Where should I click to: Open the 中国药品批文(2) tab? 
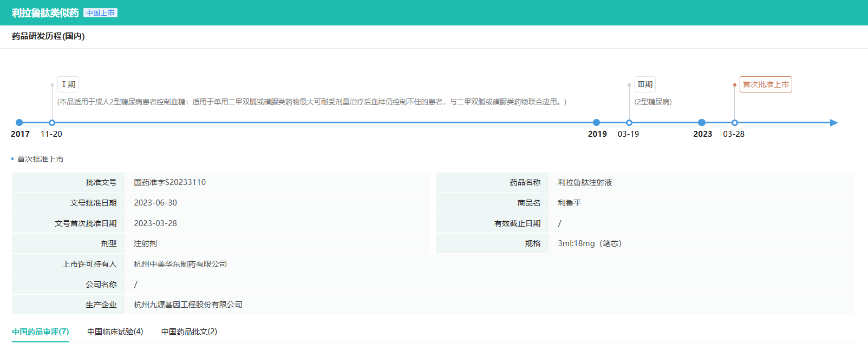click(x=189, y=332)
